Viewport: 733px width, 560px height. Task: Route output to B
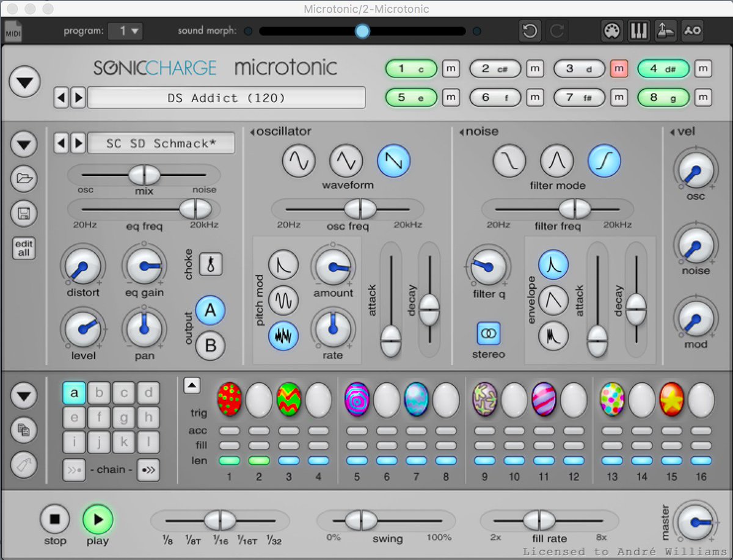210,346
